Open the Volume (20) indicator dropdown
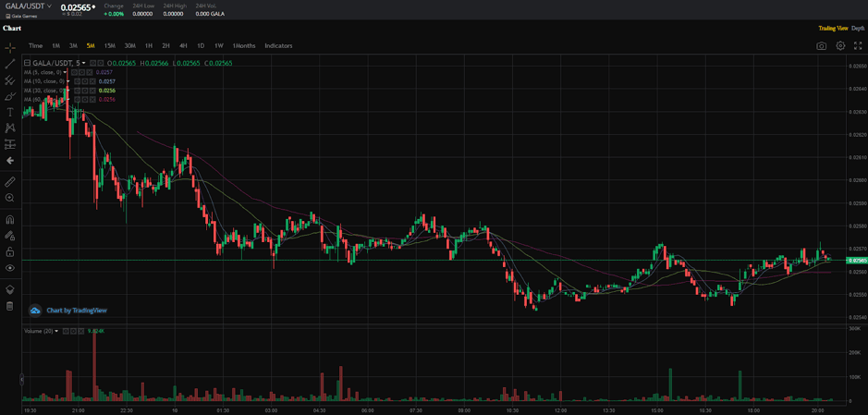This screenshot has width=868, height=415. [x=56, y=331]
